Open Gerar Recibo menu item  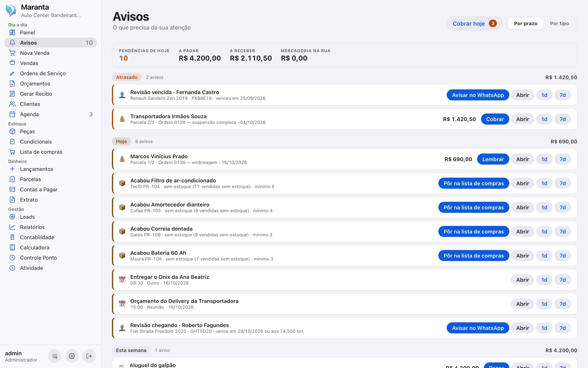[50, 94]
